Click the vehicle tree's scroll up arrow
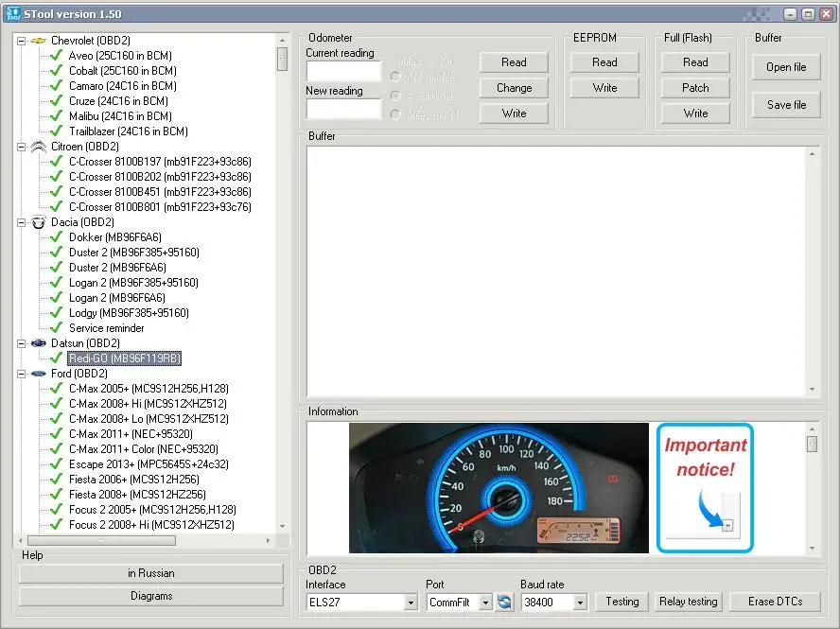This screenshot has height=629, width=840. pyautogui.click(x=282, y=40)
